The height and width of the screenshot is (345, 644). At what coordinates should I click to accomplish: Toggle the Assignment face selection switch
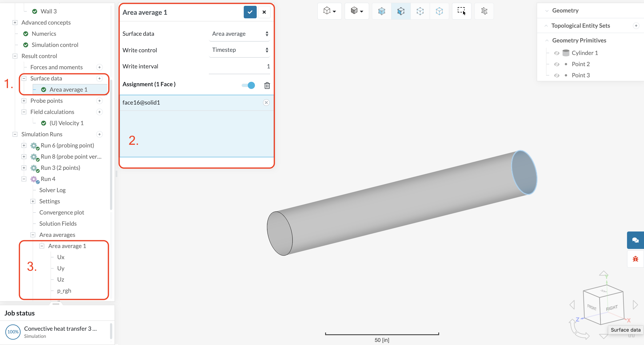pos(248,85)
